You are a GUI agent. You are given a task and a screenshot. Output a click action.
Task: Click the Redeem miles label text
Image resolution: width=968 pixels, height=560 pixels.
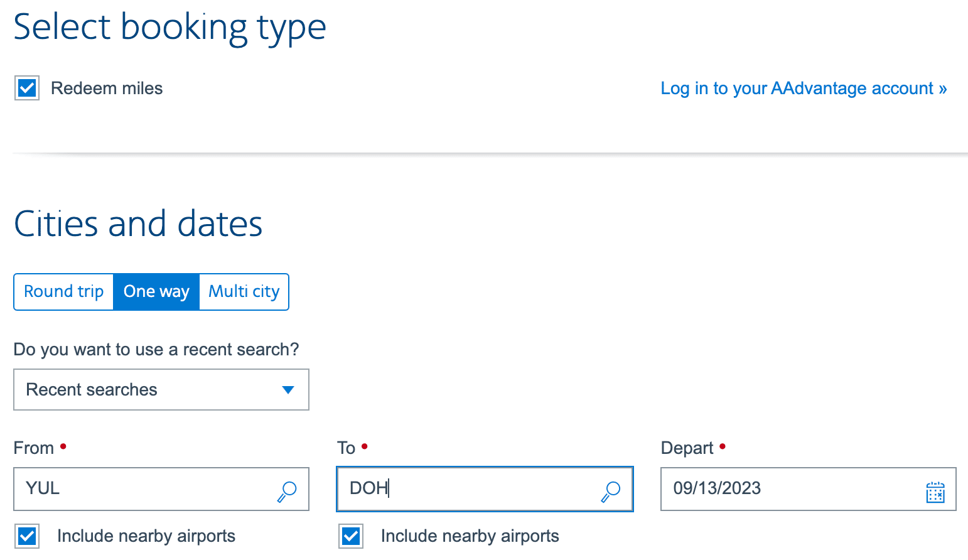tap(107, 89)
